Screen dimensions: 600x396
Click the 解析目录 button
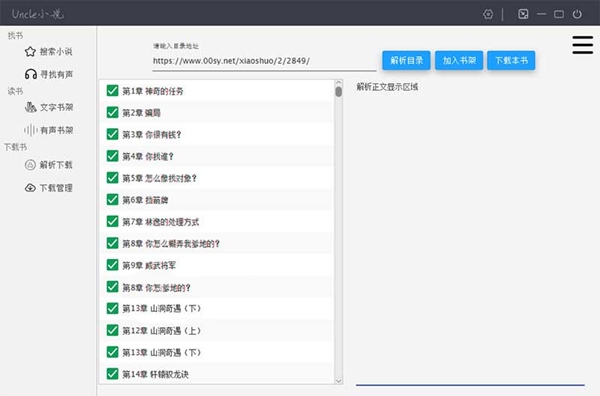(406, 60)
